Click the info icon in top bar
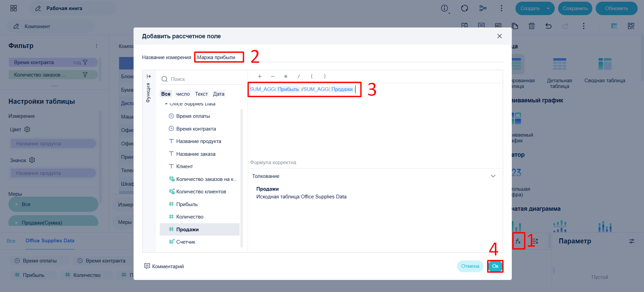This screenshot has width=644, height=292. click(x=444, y=8)
